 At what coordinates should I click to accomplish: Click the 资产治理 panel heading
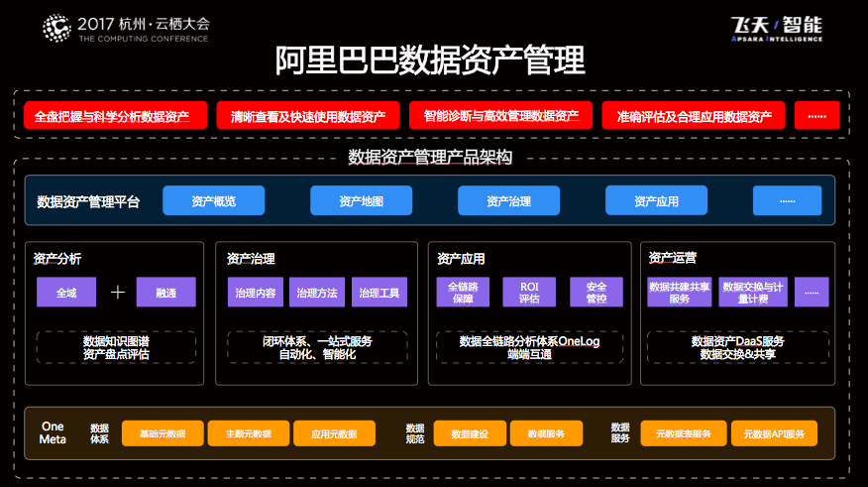point(251,259)
